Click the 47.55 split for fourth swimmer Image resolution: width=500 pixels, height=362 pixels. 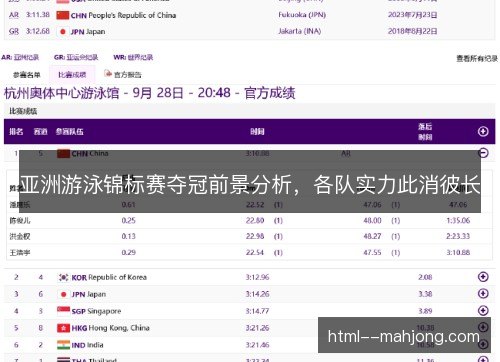[372, 252]
